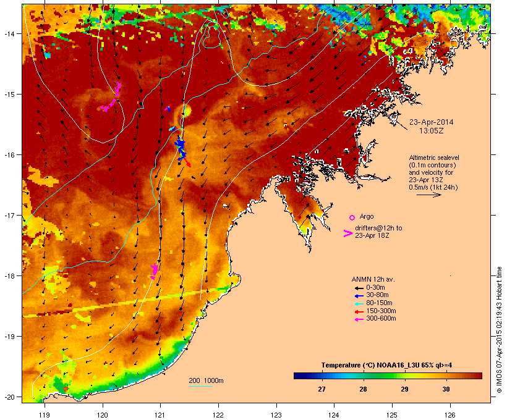Click the black 0-30m legend arrow
The width and height of the screenshot is (507, 420).
359,288
